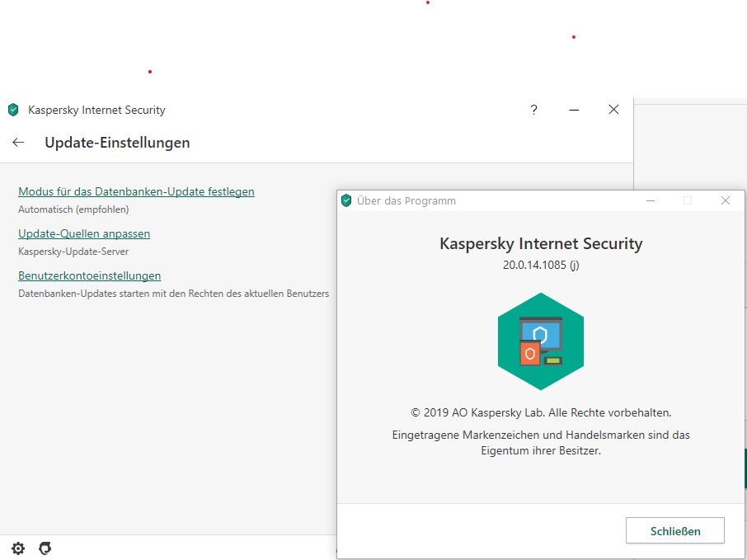Click 'Datenbanken-Updates starten mit den Rechten' description
This screenshot has height=560, width=747.
coord(173,294)
